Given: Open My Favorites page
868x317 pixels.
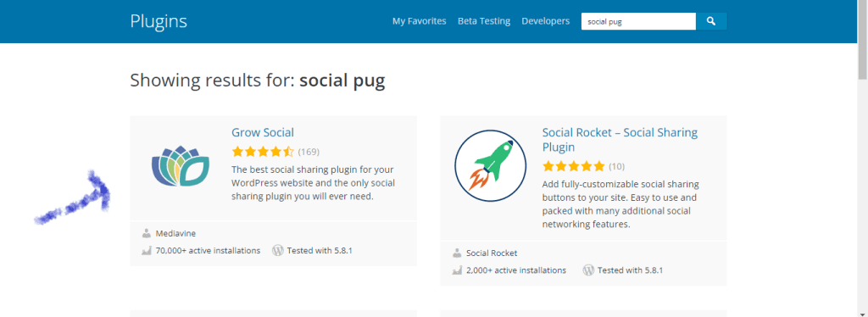Looking at the screenshot, I should (419, 21).
